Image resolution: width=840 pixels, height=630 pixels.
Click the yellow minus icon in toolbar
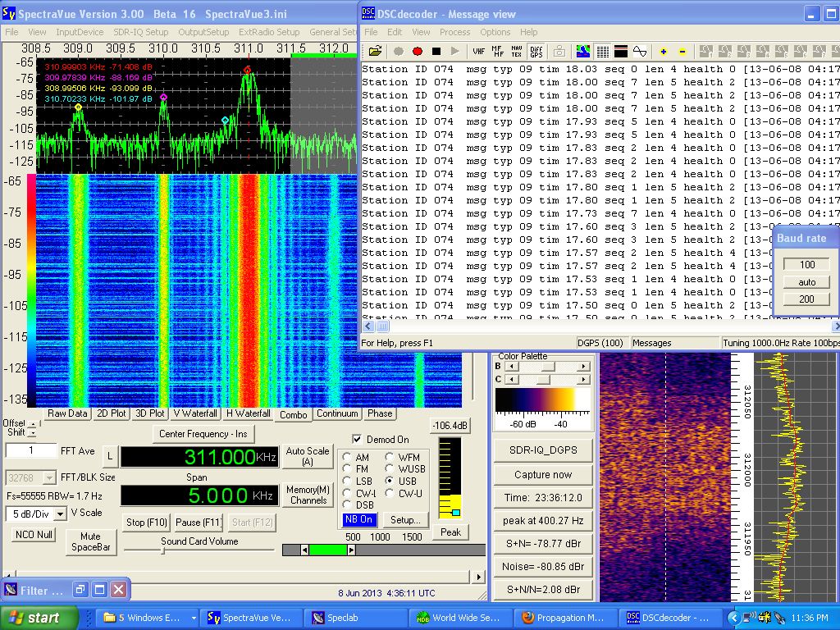tap(682, 51)
